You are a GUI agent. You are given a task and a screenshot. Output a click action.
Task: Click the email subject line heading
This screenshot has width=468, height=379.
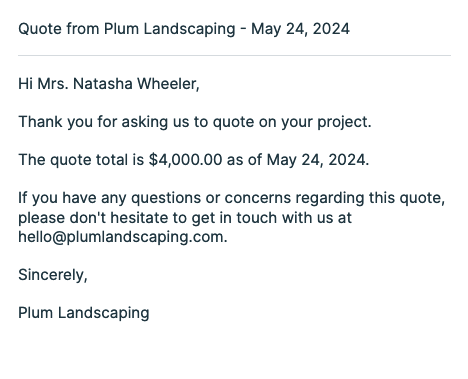click(184, 29)
